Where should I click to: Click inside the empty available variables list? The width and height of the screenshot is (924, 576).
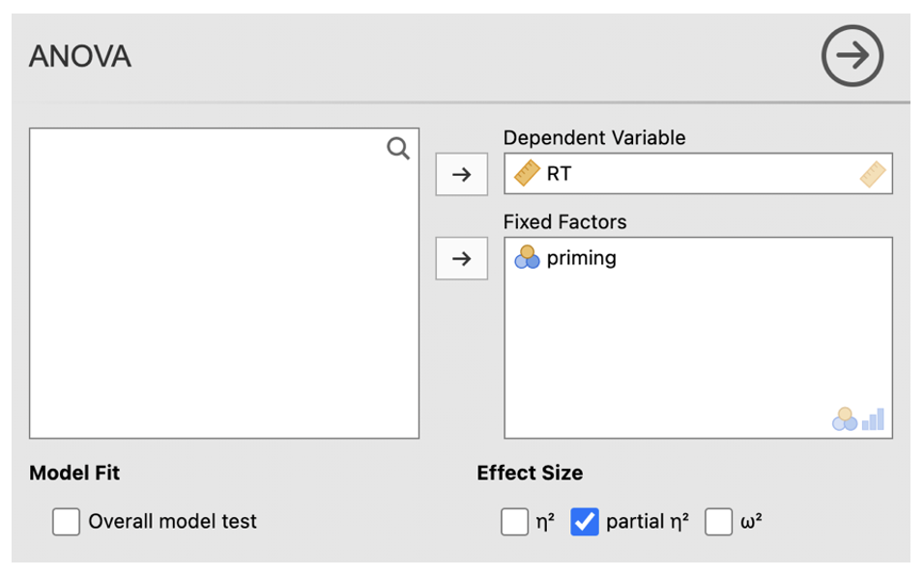coord(224,290)
